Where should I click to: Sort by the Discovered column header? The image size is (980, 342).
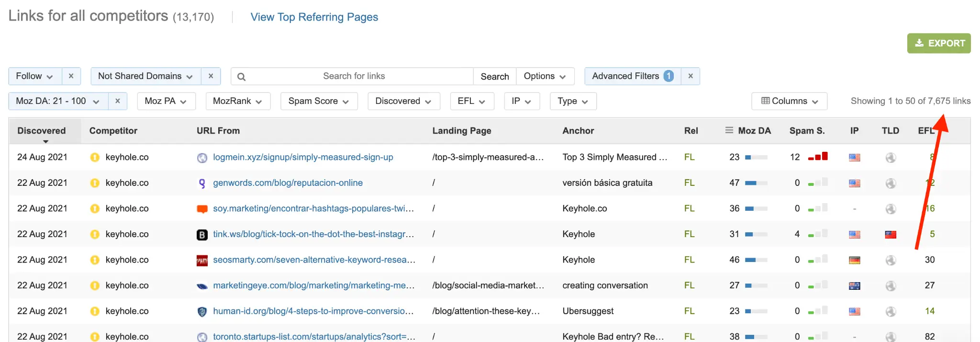pos(42,131)
